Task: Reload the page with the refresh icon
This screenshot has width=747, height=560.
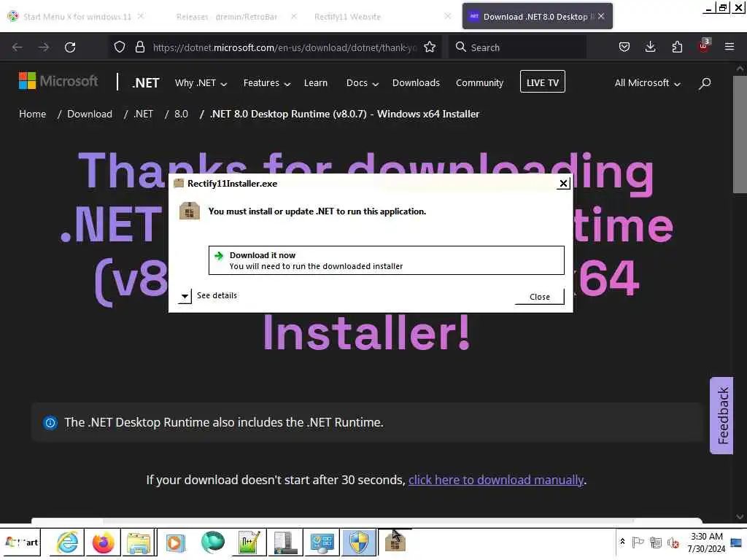Action: (70, 47)
